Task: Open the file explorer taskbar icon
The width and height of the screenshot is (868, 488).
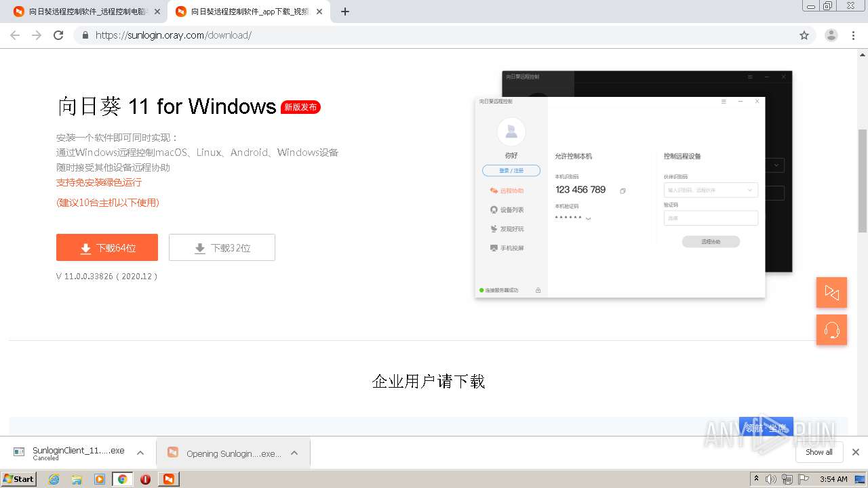Action: pyautogui.click(x=77, y=479)
